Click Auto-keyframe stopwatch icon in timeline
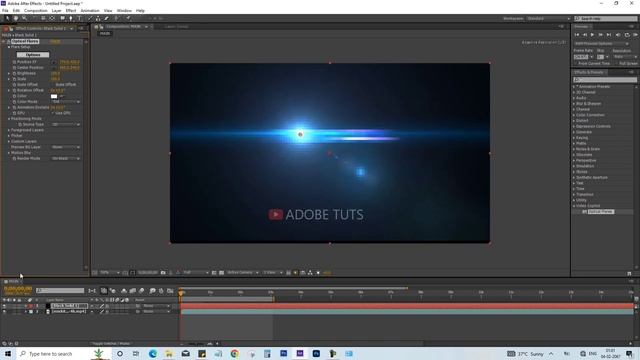Screen dimensions: 640x360 (161, 291)
